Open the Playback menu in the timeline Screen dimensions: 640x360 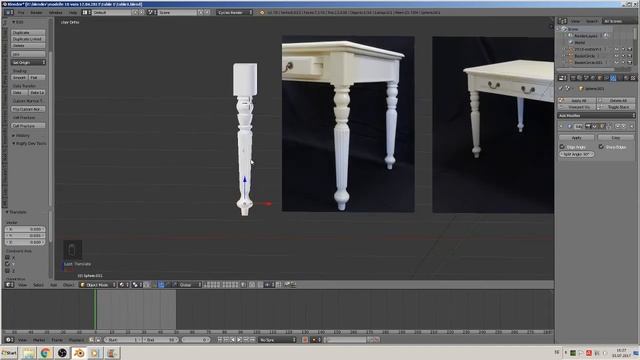(76, 340)
